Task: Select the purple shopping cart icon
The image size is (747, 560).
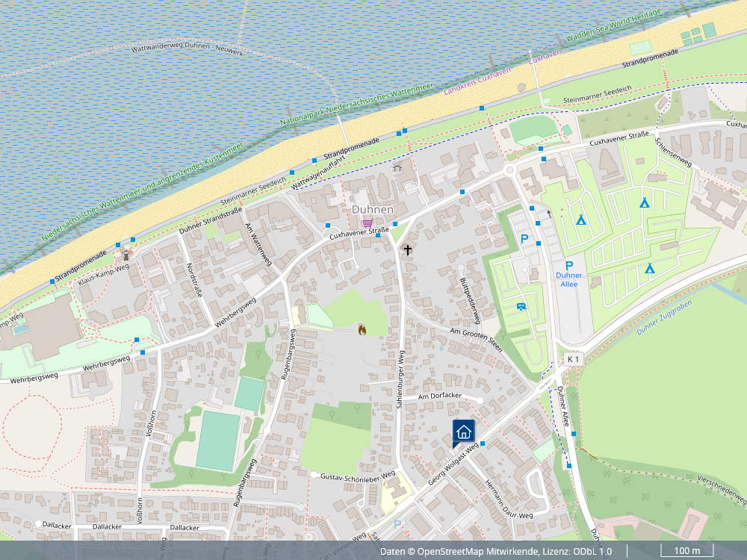Action: 367,223
